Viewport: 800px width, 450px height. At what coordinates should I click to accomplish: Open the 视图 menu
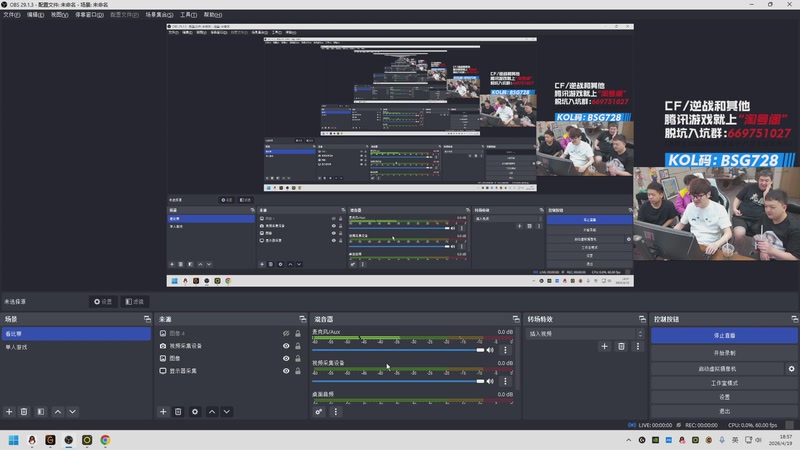click(59, 15)
